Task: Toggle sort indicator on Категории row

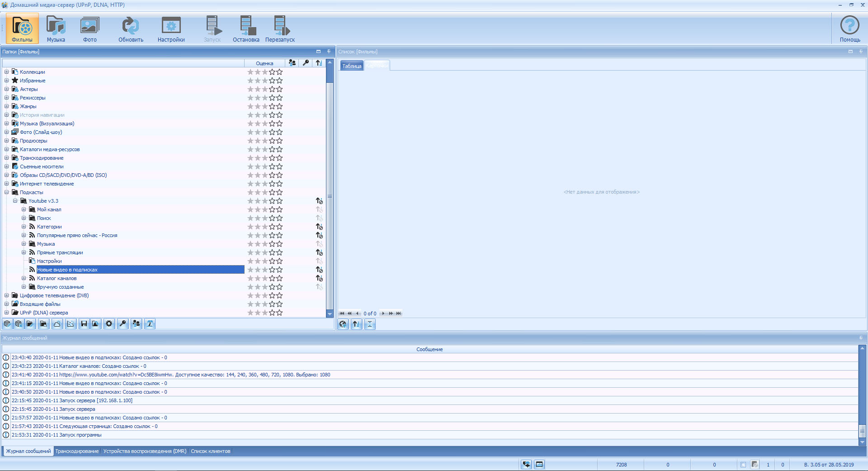Action: (x=319, y=227)
